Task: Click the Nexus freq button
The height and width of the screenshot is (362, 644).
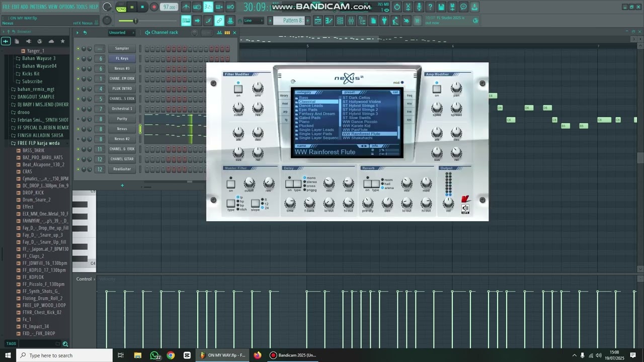Action: pyautogui.click(x=410, y=96)
